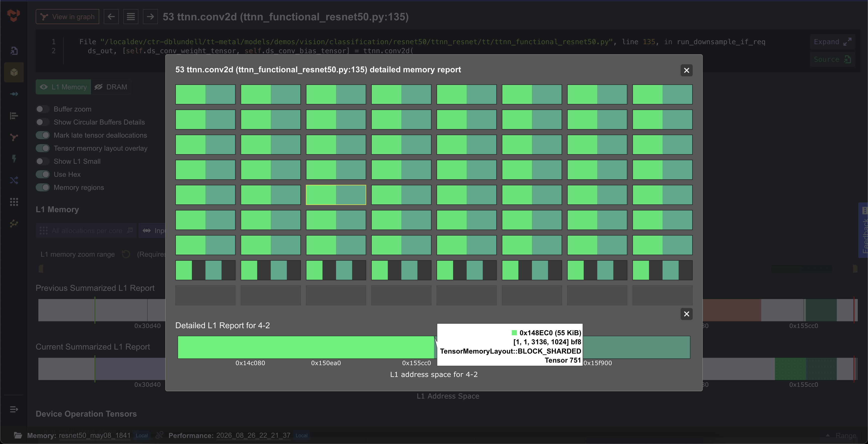Click the Tenstorrent logo icon in sidebar
868x444 pixels.
coord(14,16)
